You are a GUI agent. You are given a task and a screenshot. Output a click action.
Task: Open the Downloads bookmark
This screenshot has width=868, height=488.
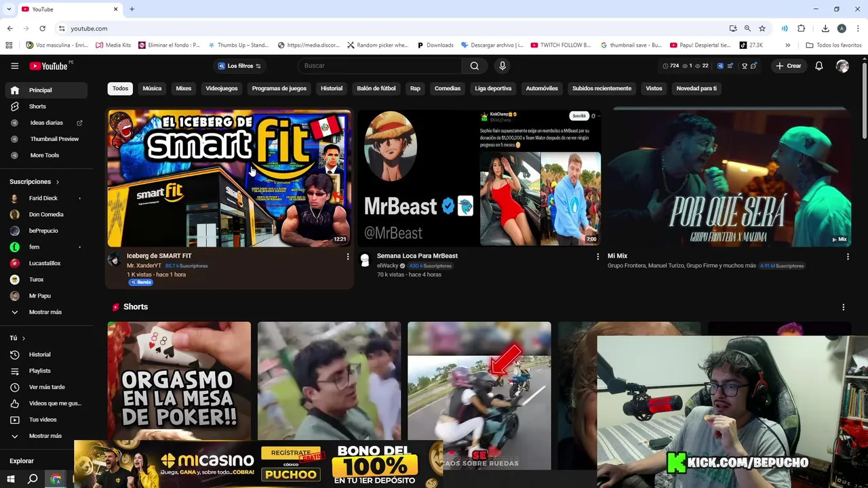coord(434,45)
